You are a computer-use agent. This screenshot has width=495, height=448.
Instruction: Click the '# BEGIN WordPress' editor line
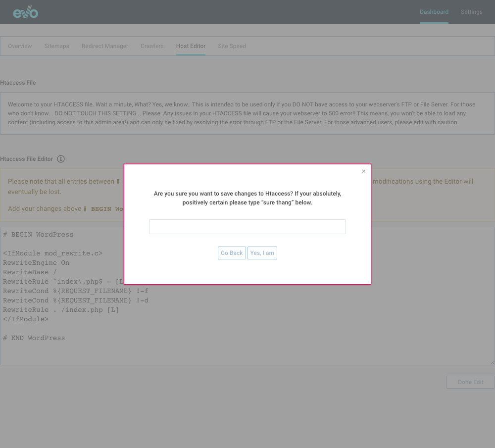coord(38,235)
